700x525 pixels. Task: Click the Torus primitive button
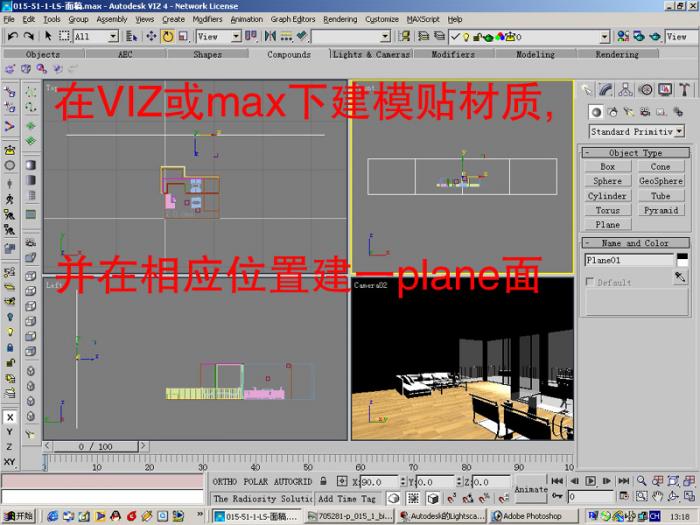[x=608, y=210]
